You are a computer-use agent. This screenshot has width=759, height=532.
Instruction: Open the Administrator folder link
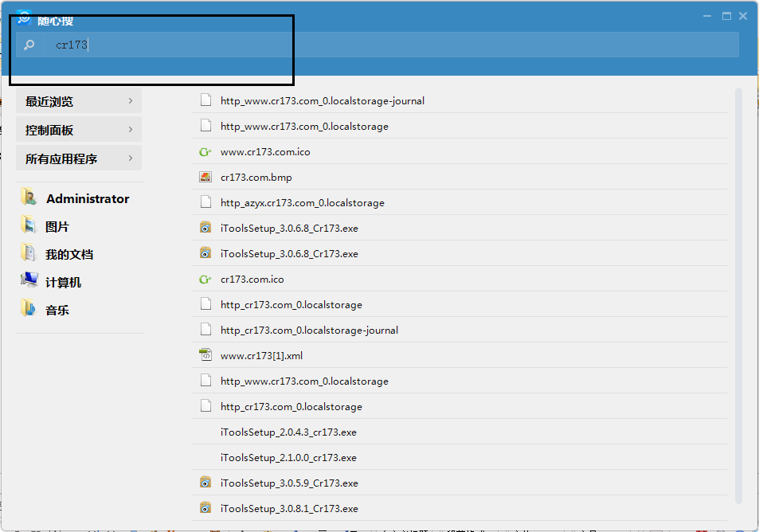coord(88,199)
